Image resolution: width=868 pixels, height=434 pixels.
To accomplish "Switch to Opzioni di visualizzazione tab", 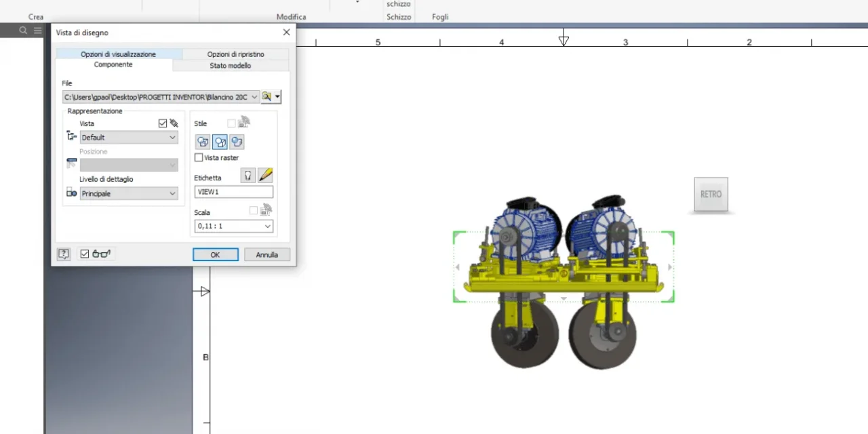I will (x=118, y=54).
